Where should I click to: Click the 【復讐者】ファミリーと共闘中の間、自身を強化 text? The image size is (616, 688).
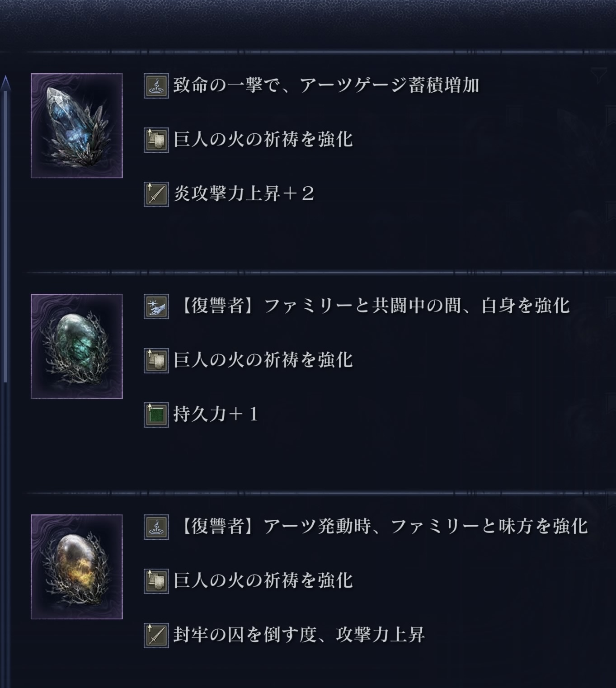pos(375,306)
